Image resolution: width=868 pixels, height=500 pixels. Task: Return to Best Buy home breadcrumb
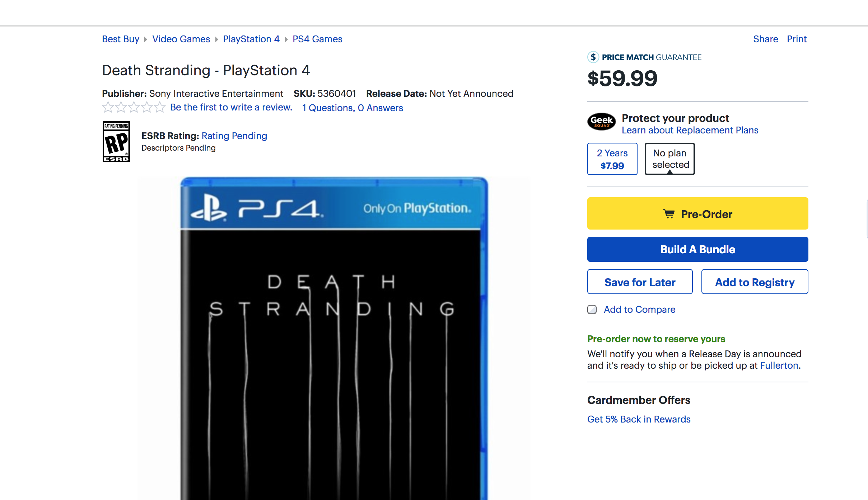pyautogui.click(x=120, y=39)
